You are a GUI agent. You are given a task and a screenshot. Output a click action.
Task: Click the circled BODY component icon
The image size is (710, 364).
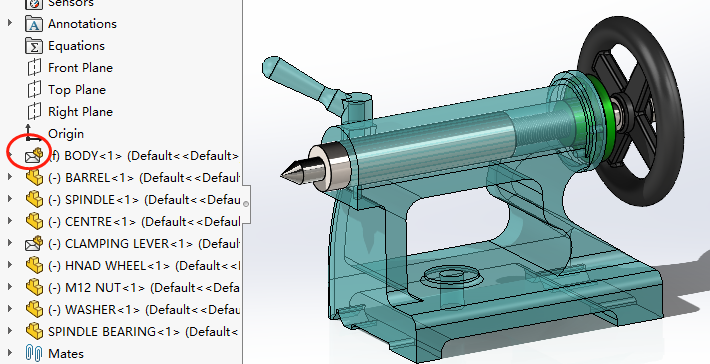pos(34,155)
